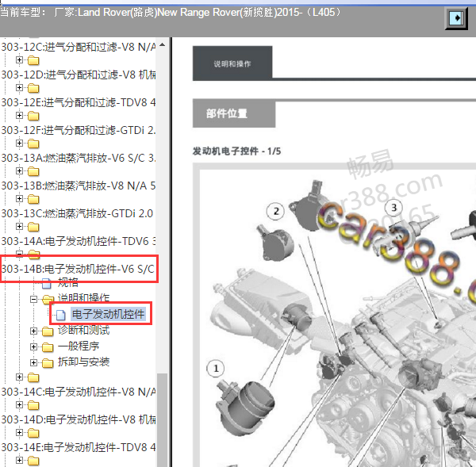
Task: Expand the 拆卸与安装 folder node
Action: (33, 362)
